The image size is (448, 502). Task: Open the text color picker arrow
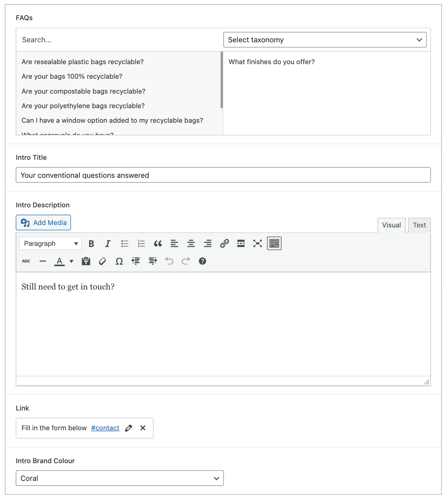click(x=71, y=261)
